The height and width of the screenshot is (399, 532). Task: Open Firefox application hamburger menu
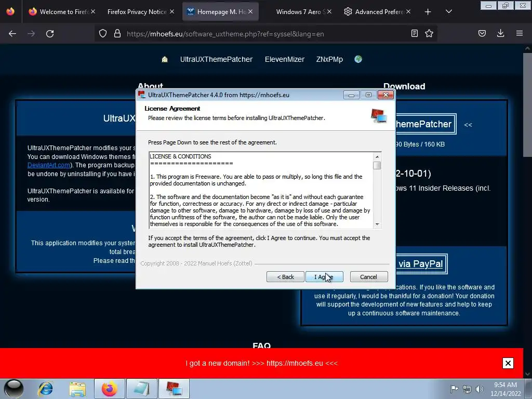(x=520, y=33)
